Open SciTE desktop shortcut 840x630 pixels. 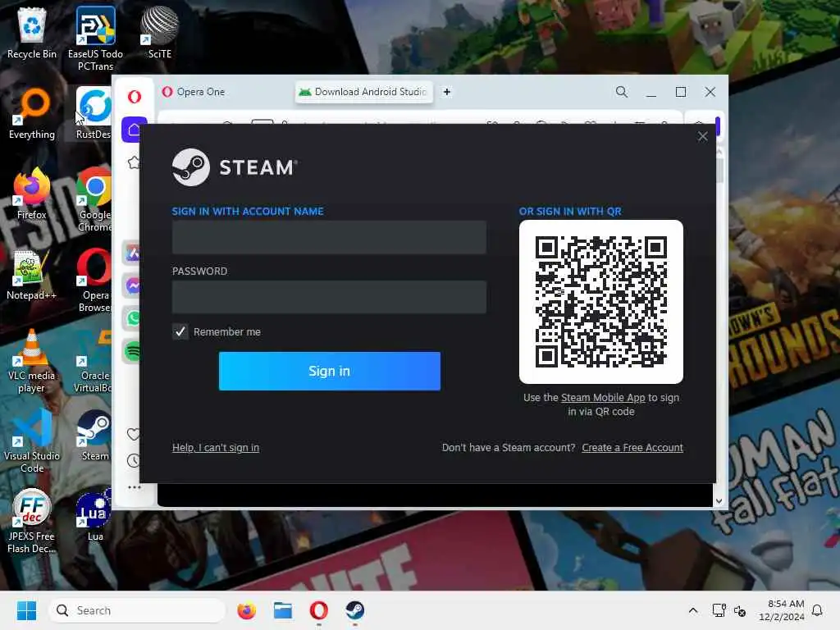click(160, 33)
